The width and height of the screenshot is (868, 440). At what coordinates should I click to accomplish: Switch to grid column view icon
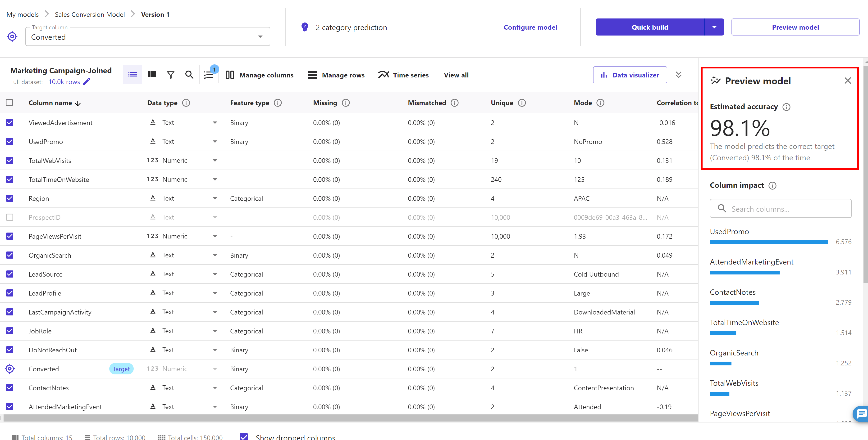152,74
